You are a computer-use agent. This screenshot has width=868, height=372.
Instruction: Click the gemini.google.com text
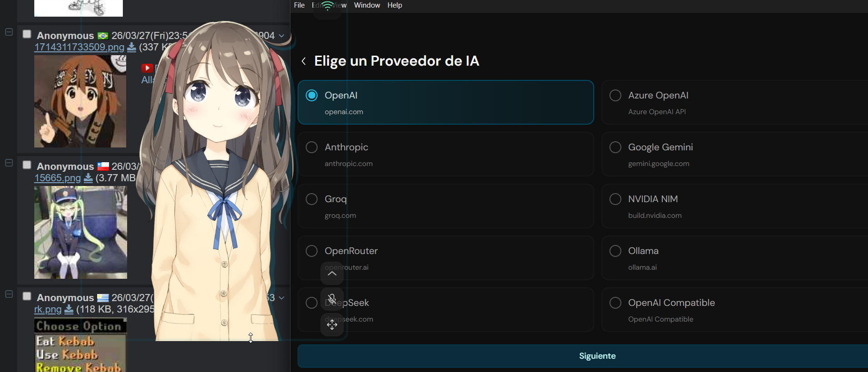[x=658, y=164]
